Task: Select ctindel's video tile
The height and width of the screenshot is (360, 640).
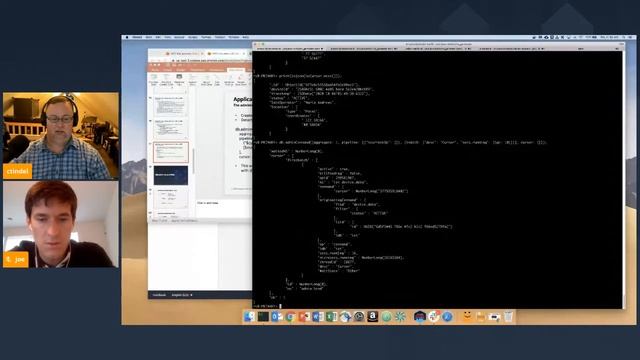Action: [x=61, y=136]
